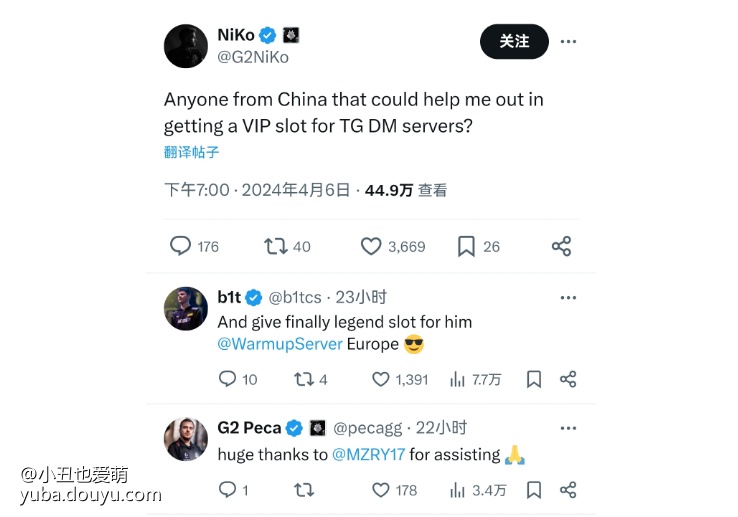This screenshot has width=738, height=517.
Task: Share NiKo's post using the share icon
Action: 562,246
